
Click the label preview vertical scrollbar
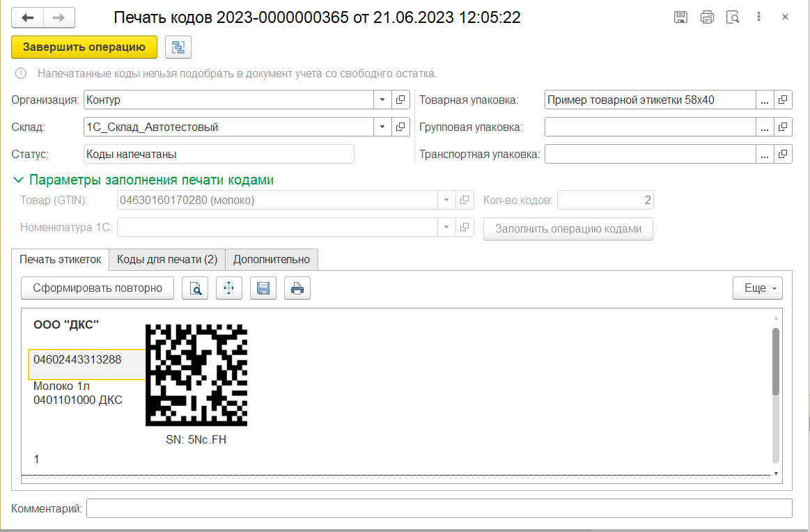776,362
